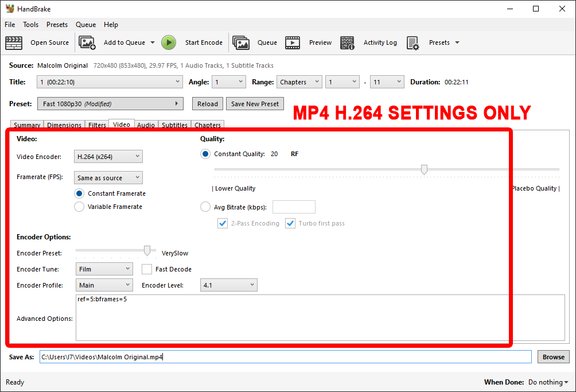Switch to the Audio tab
Viewport: 576px width, 392px height.
146,125
